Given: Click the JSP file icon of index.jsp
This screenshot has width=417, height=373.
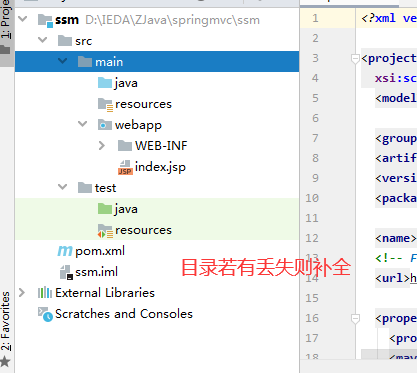Looking at the screenshot, I should [125, 167].
